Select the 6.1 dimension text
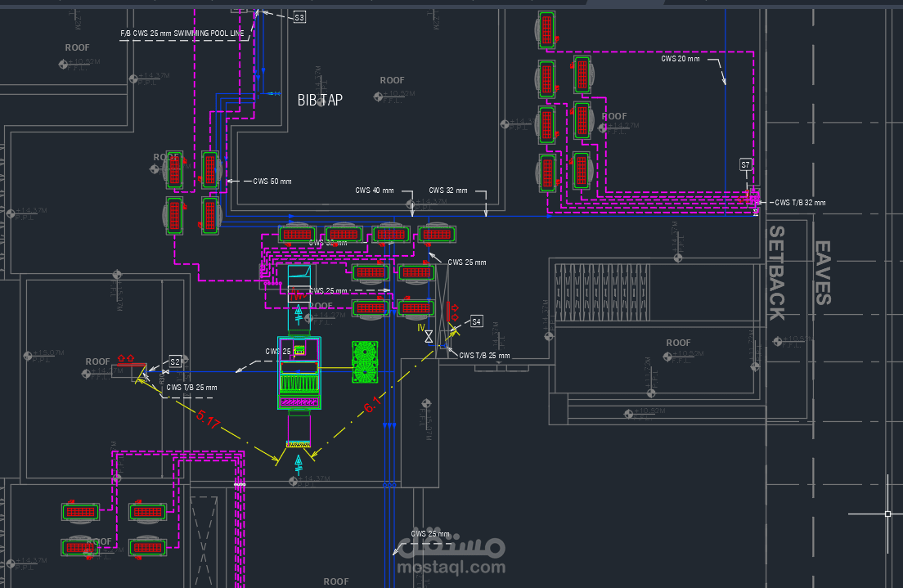Viewport: 903px width, 588px height. (x=372, y=405)
